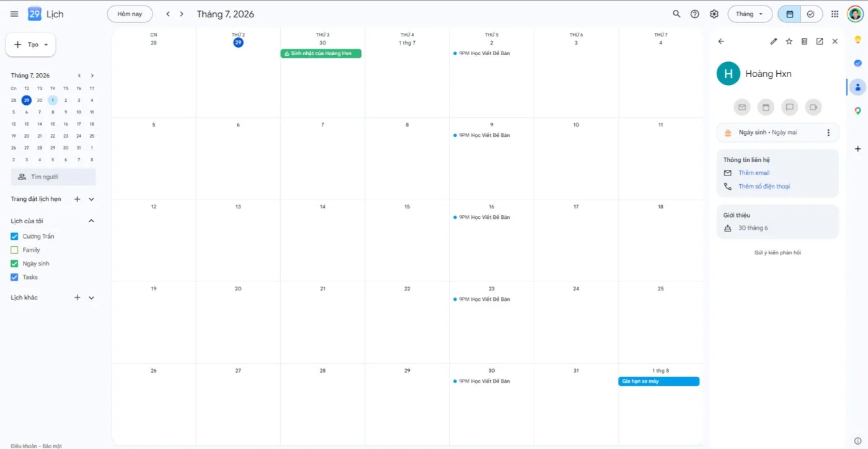Viewport: 868px width, 449px height.
Task: Toggle the Tasks calendar checkbox
Action: click(x=15, y=277)
